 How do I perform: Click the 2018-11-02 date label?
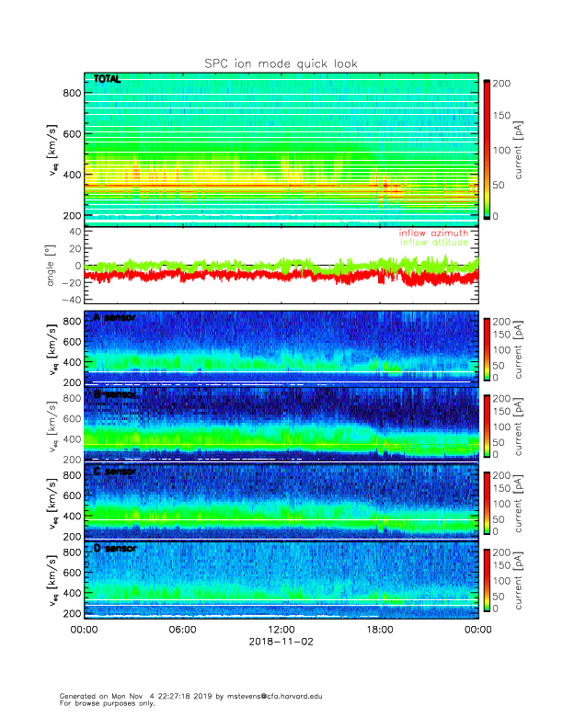pyautogui.click(x=281, y=643)
